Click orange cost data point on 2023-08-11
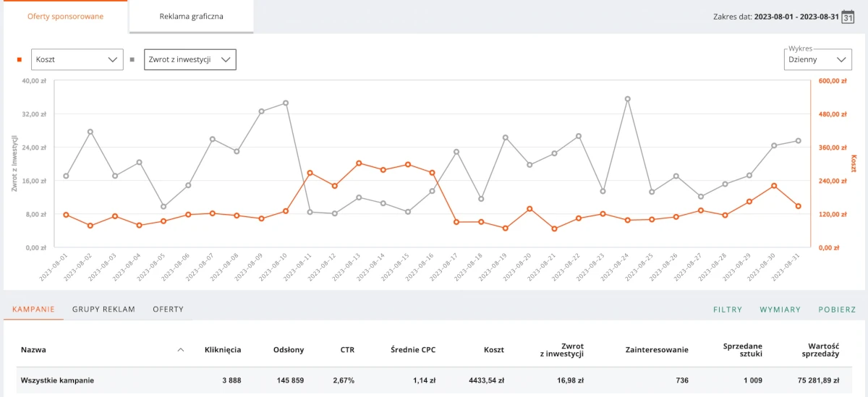868x397 pixels. pos(310,173)
